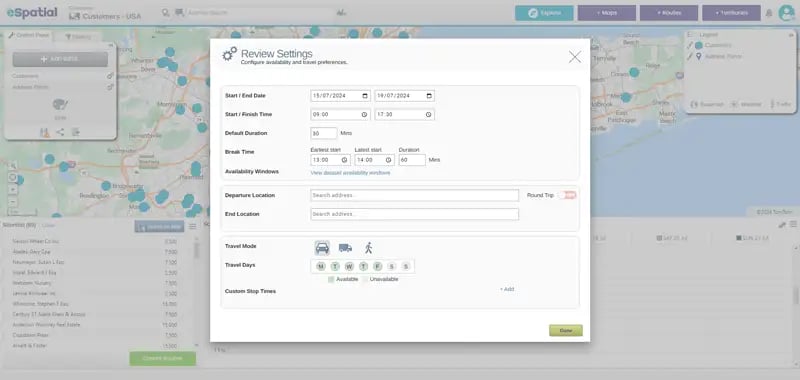Open the end date calendar picker
800x380 pixels.
pyautogui.click(x=429, y=96)
